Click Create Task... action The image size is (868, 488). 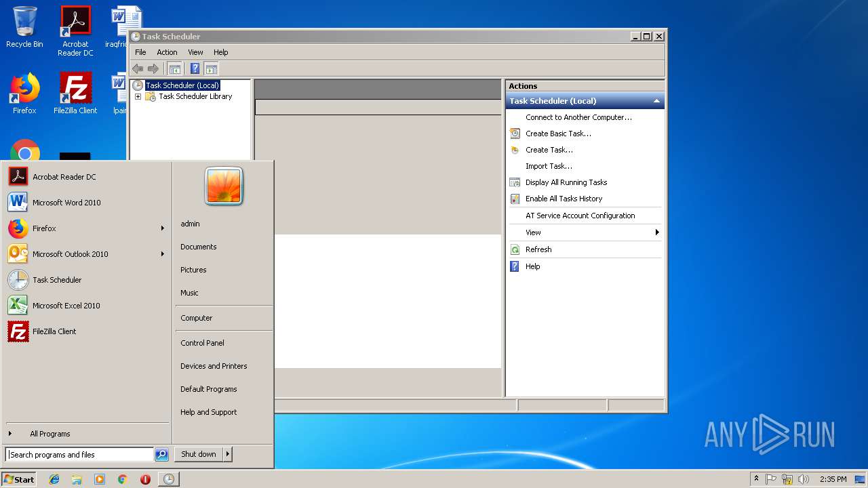[x=549, y=150]
